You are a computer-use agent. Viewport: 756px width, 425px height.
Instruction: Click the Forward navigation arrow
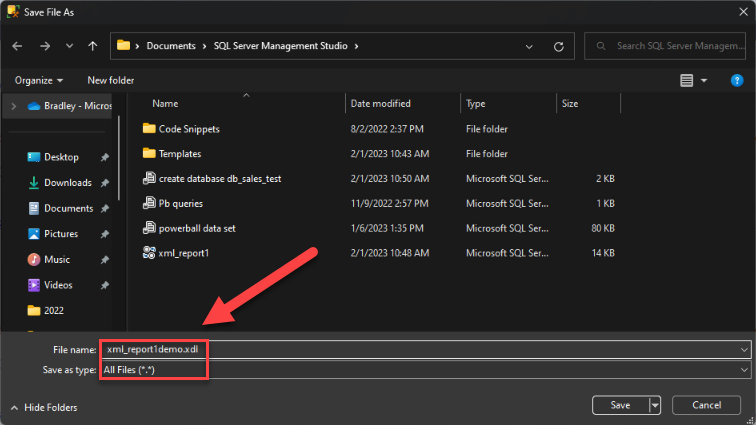point(45,46)
